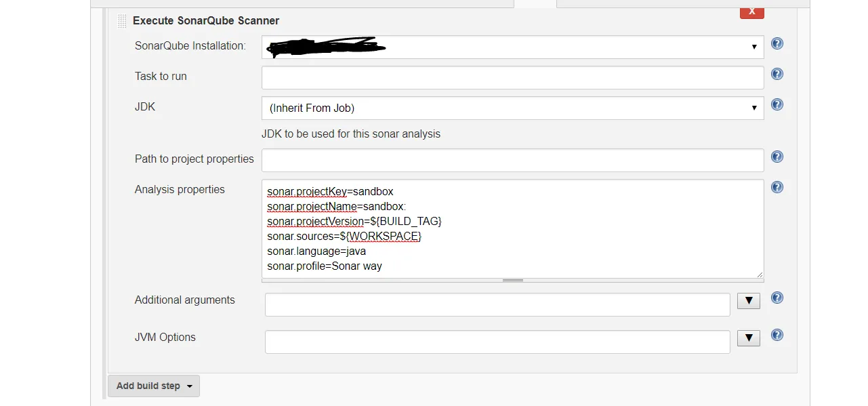Image resolution: width=868 pixels, height=406 pixels.
Task: Click the JVM Options input box
Action: [497, 342]
